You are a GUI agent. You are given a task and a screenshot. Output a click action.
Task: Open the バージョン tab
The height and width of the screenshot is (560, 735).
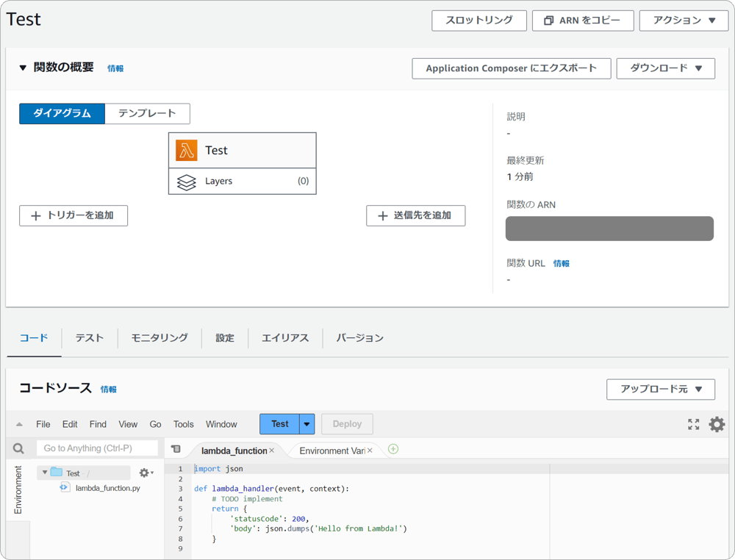(x=360, y=338)
